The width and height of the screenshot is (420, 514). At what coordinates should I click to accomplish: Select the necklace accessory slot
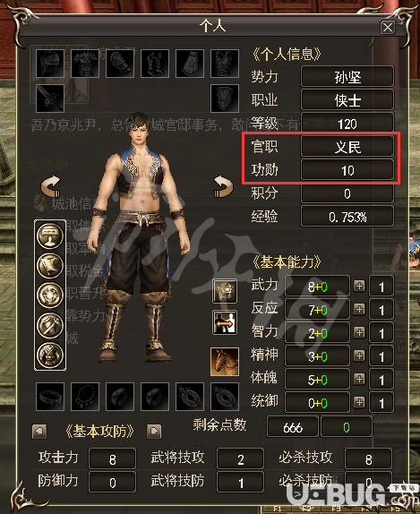coord(85,397)
